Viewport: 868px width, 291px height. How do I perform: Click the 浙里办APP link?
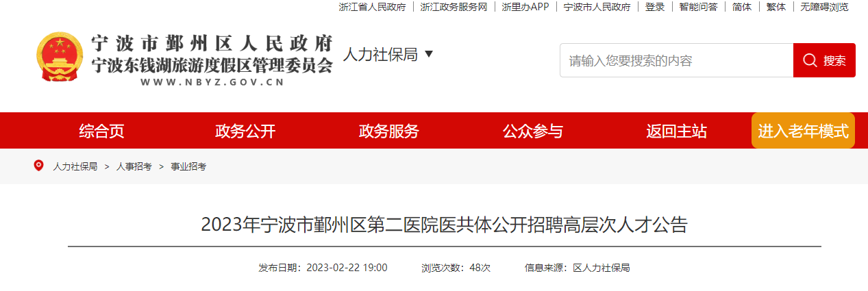point(525,7)
